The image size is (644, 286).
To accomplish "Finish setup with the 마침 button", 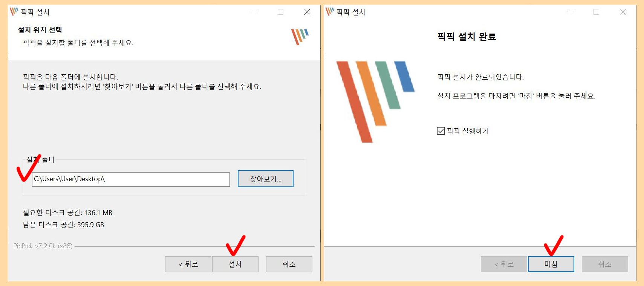I will point(551,264).
